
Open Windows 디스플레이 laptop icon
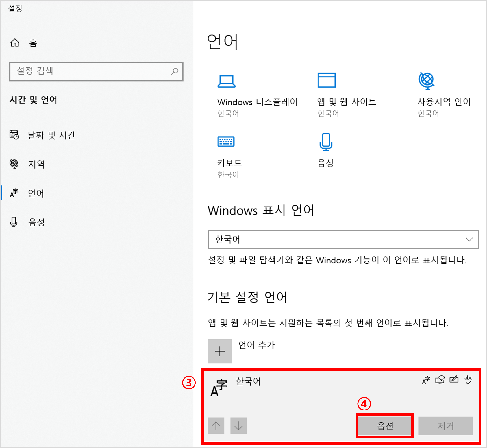pyautogui.click(x=226, y=81)
